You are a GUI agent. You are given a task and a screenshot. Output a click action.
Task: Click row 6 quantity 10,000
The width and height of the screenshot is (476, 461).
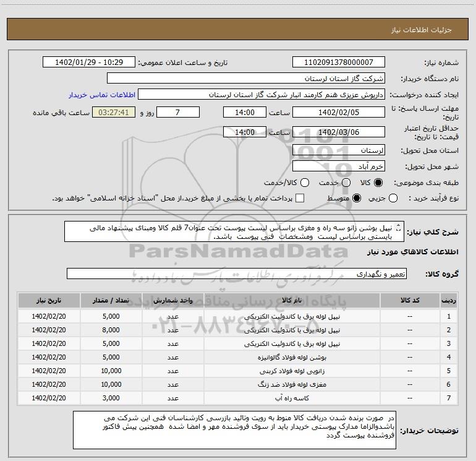coord(111,384)
